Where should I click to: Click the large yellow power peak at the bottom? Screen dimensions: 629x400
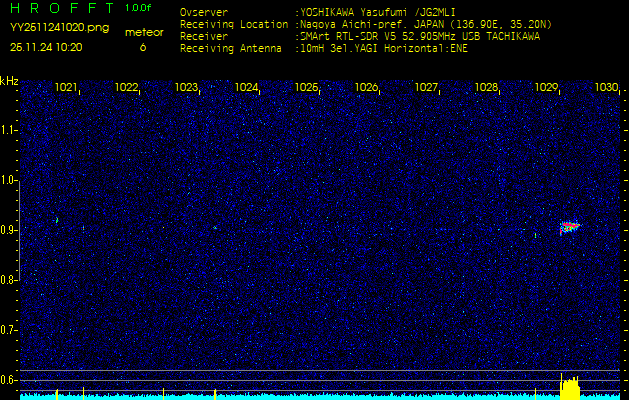coord(569,388)
